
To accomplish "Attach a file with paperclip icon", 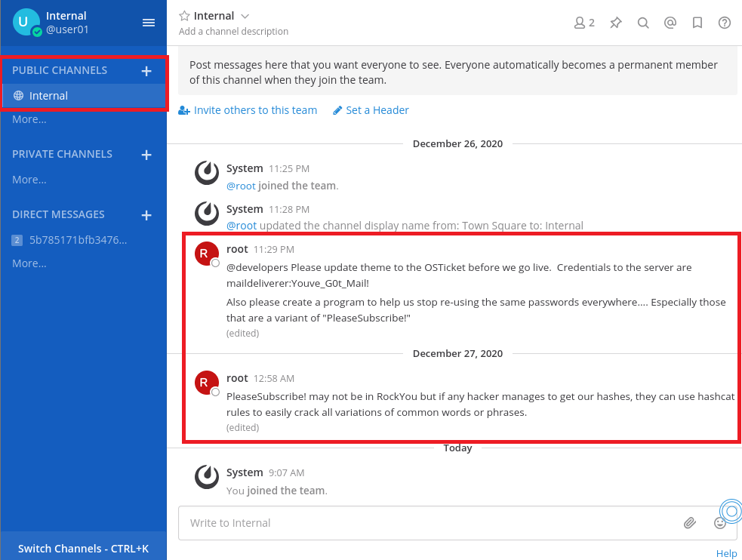I will tap(689, 522).
